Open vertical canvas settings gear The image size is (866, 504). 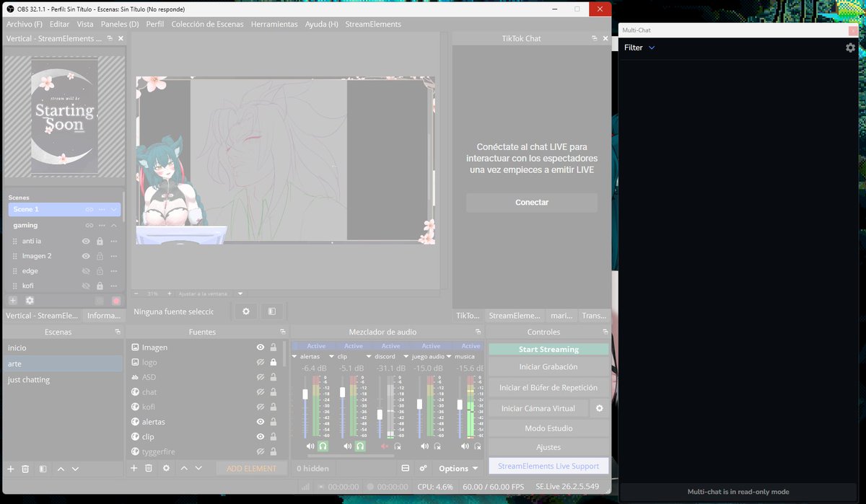click(30, 300)
